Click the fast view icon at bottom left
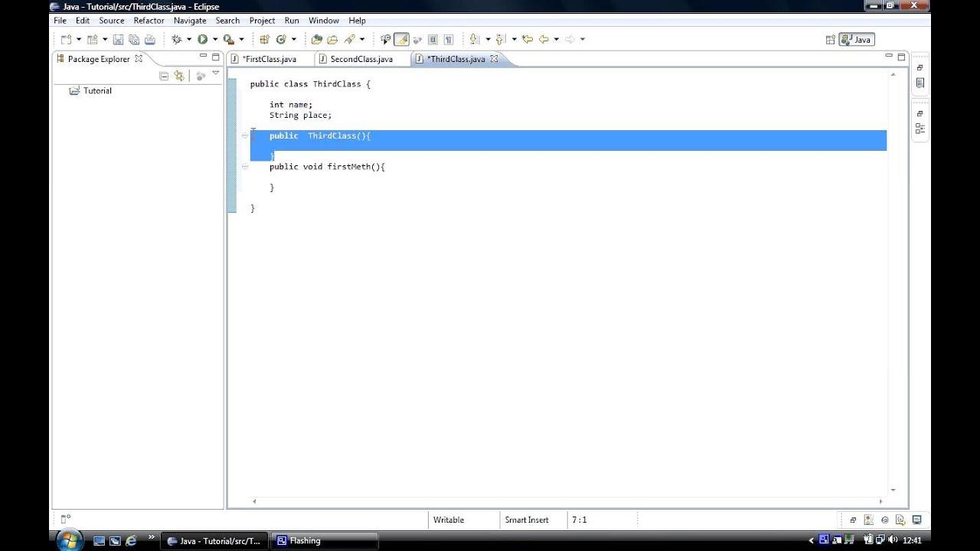This screenshot has height=551, width=980. [x=65, y=520]
